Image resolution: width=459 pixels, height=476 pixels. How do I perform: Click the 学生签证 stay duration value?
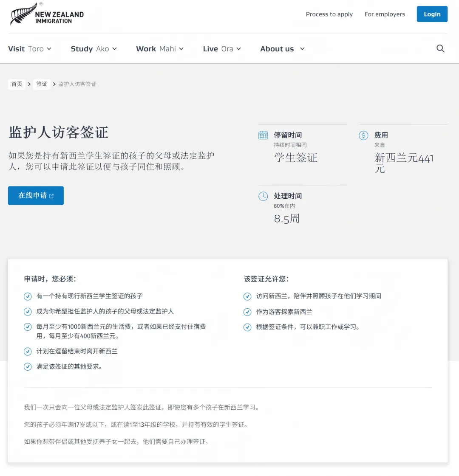coord(295,158)
